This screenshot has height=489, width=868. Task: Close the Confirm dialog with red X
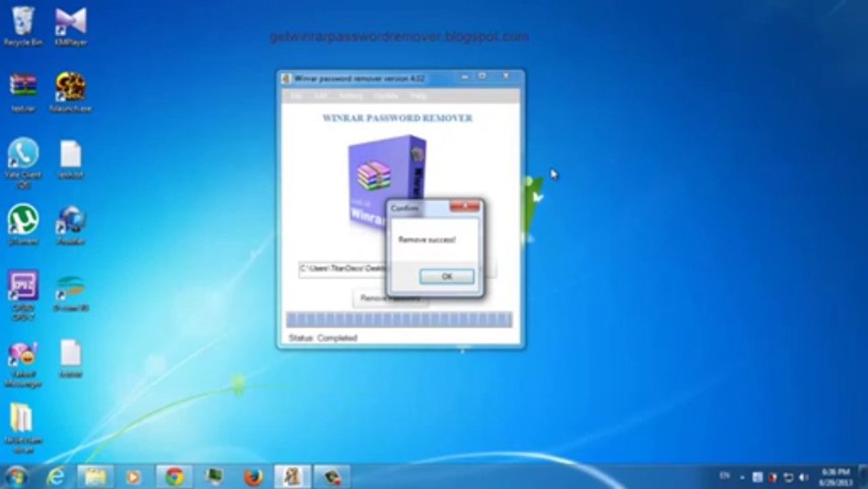coord(464,206)
